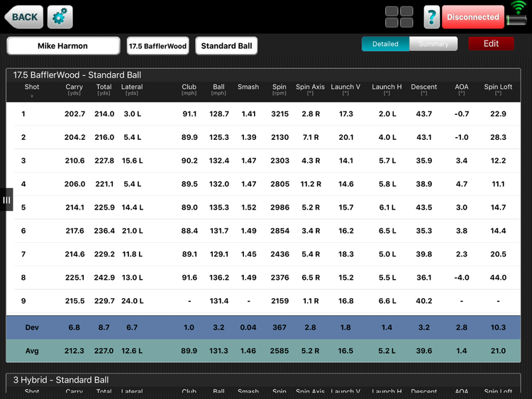The height and width of the screenshot is (399, 532).
Task: Click the Spin Loft column header
Action: (x=498, y=89)
